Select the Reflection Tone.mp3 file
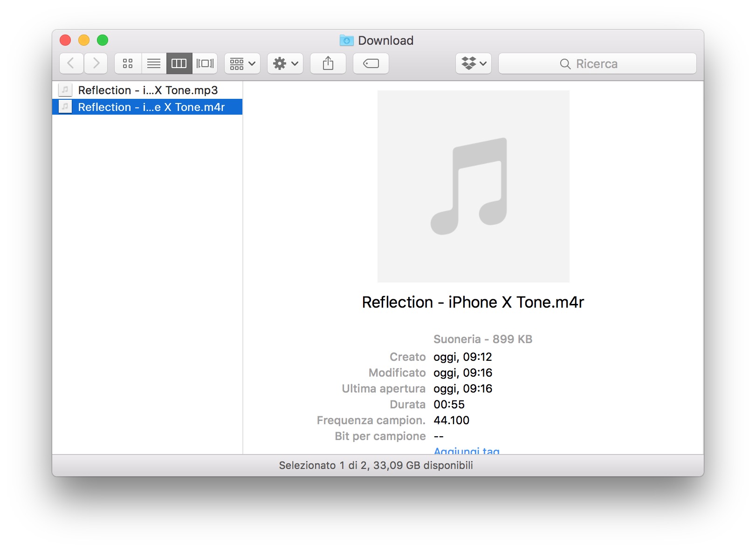 pyautogui.click(x=147, y=90)
